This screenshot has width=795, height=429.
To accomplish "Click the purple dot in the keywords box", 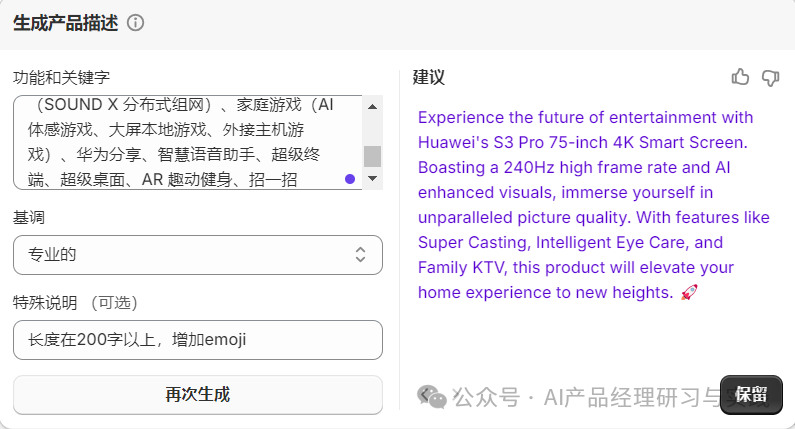I will (x=350, y=179).
